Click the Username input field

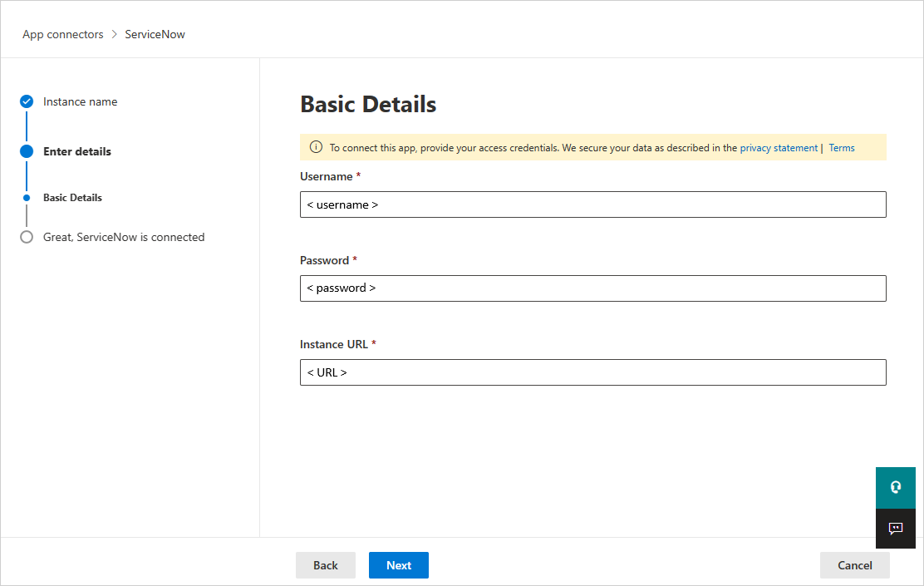point(592,204)
